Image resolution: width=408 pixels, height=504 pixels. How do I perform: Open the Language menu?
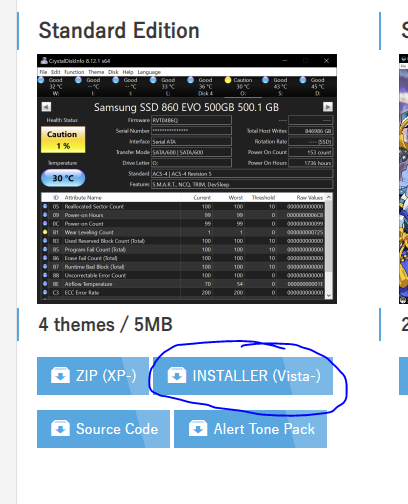coord(149,72)
